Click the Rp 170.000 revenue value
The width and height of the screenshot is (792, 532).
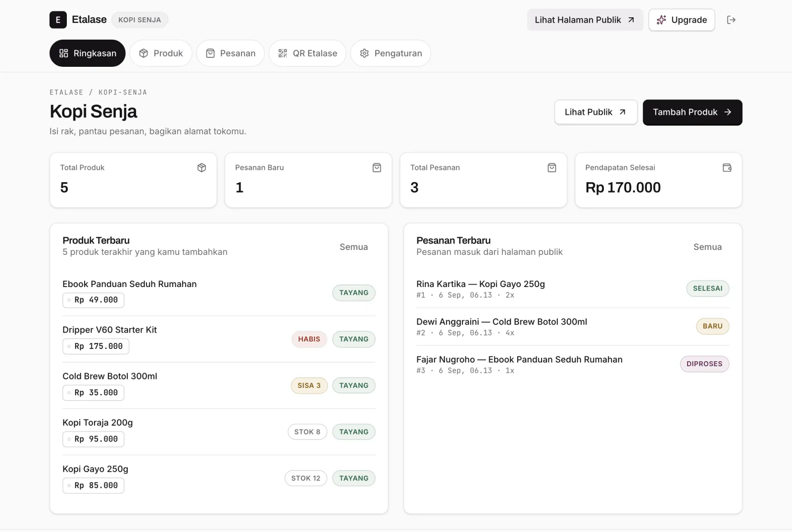click(623, 188)
